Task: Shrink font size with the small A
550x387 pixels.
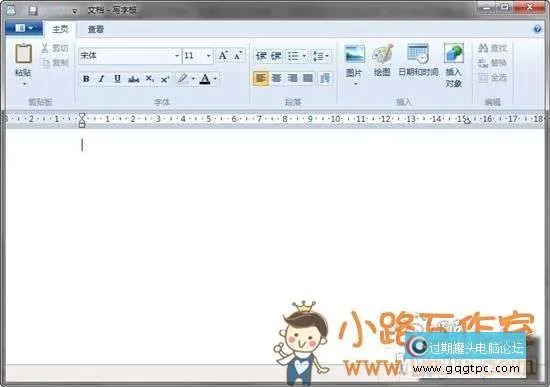Action: click(x=238, y=55)
